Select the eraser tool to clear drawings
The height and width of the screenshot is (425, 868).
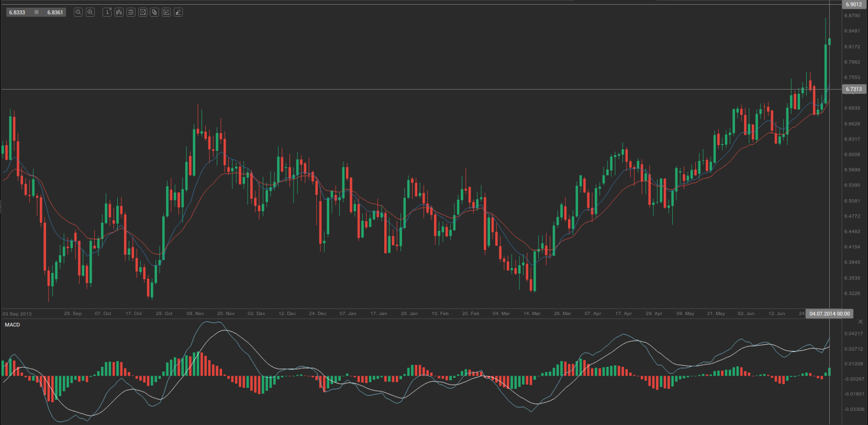(x=178, y=12)
